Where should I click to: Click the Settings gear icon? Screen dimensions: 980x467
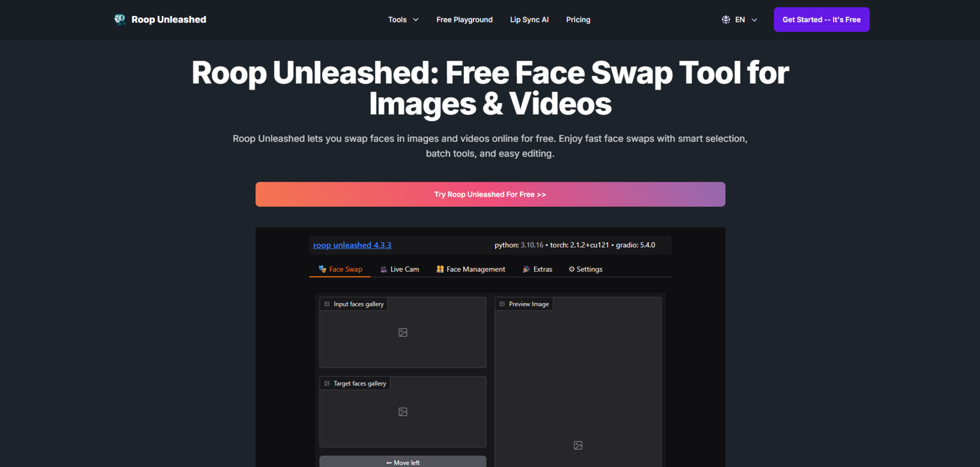[x=571, y=269]
